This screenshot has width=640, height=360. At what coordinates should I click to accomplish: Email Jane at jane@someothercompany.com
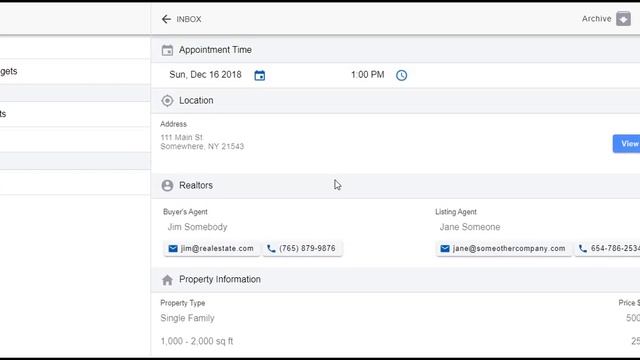504,249
